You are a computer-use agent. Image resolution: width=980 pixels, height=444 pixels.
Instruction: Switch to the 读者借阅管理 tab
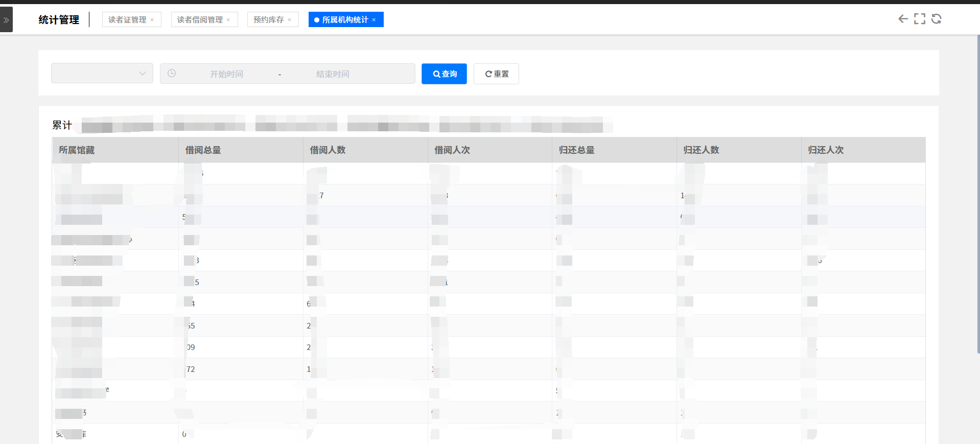200,20
